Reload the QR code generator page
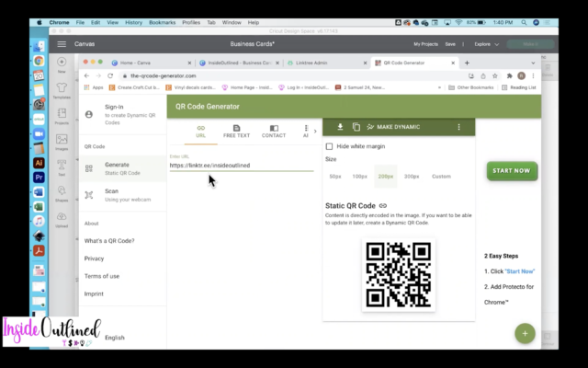This screenshot has height=368, width=588. [112, 75]
